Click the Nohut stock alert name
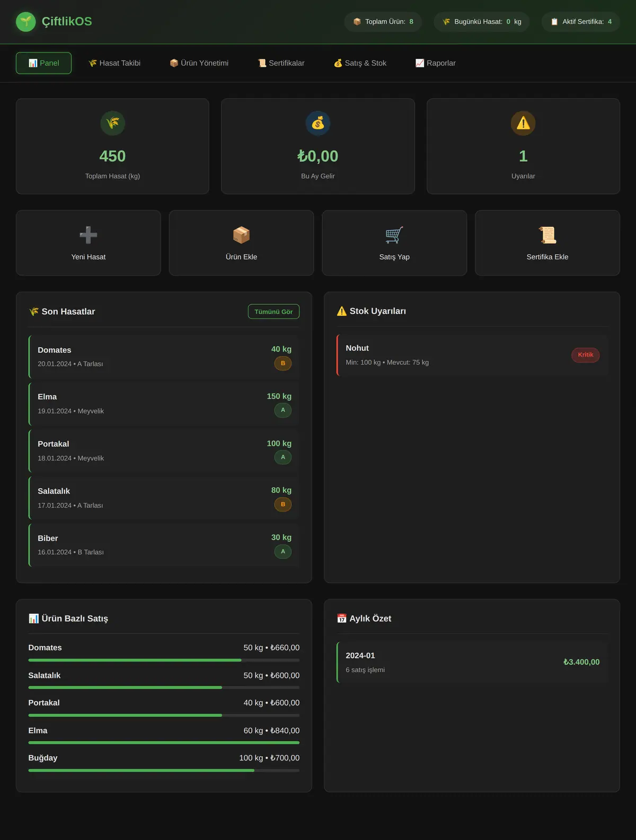636x840 pixels. click(357, 348)
